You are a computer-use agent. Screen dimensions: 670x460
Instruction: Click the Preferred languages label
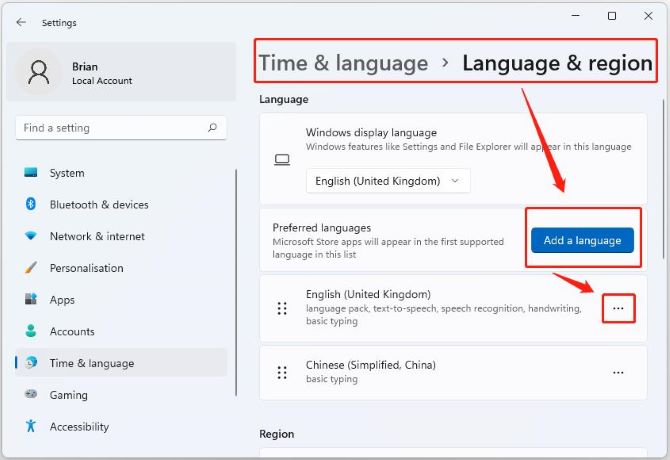[x=322, y=228]
